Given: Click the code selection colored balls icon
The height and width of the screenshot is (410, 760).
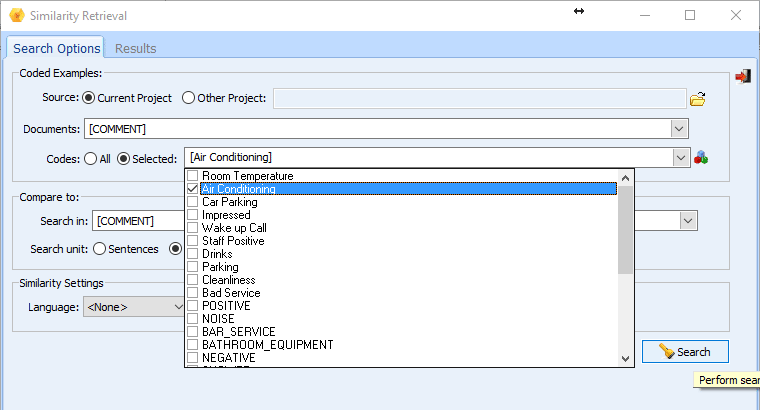Looking at the screenshot, I should (x=701, y=158).
